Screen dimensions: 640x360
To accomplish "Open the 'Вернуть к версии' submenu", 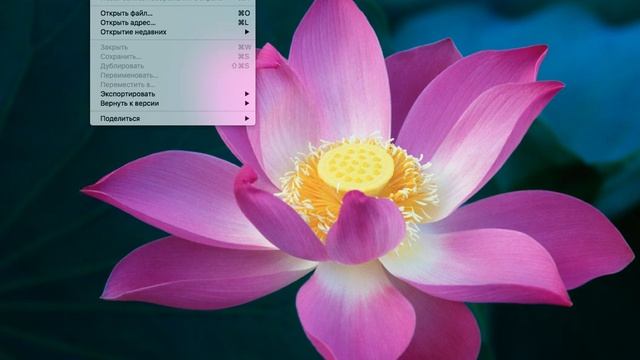I will [173, 103].
